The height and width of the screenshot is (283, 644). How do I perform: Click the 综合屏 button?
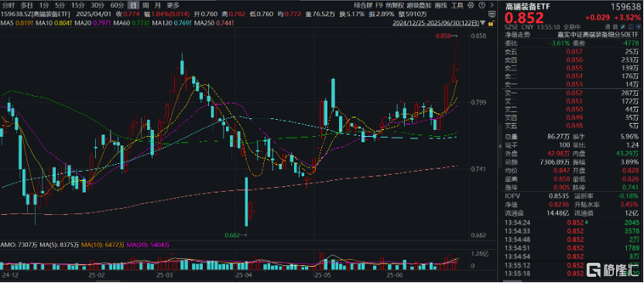point(364,5)
